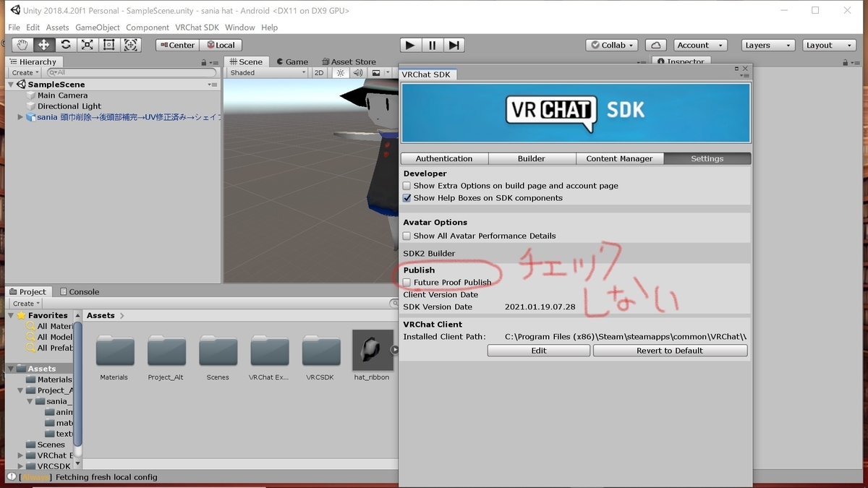868x488 pixels.
Task: Select the Rotate tool in toolbar
Action: pyautogui.click(x=66, y=45)
